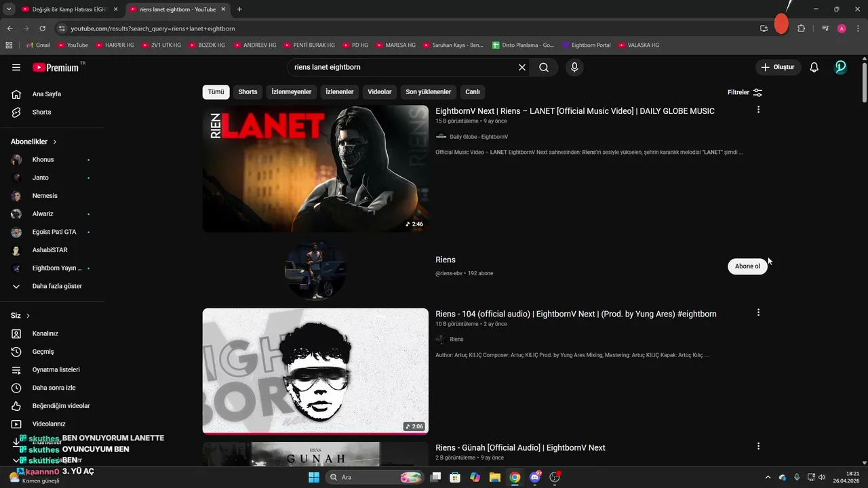868x488 pixels.
Task: Reload the page with browser refresh
Action: pos(42,28)
